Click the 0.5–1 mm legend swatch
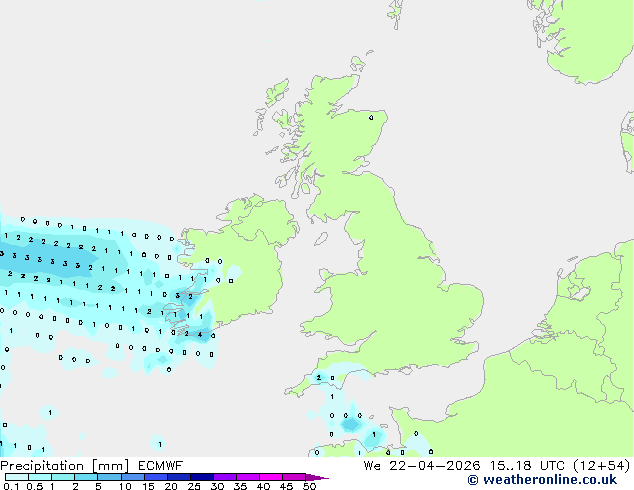The image size is (634, 490). [x=40, y=477]
